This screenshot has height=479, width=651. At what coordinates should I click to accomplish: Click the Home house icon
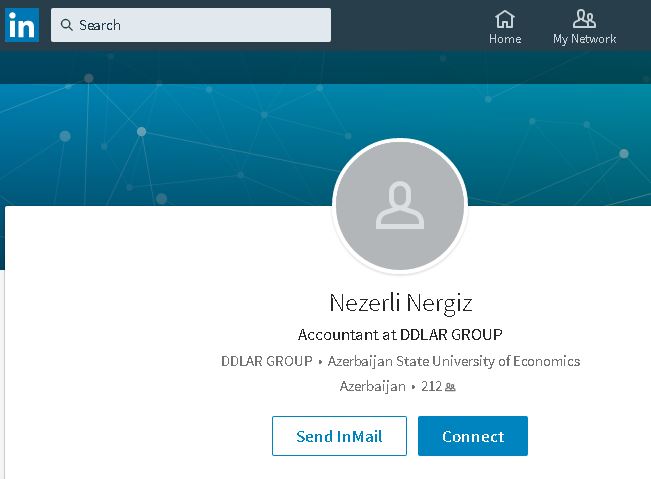coord(505,18)
